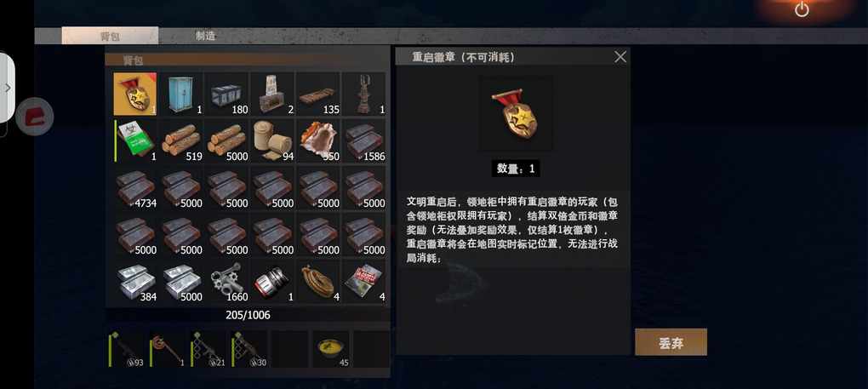Select the restart medal in the backpack
Image resolution: width=868 pixels, height=389 pixels.
(x=135, y=94)
